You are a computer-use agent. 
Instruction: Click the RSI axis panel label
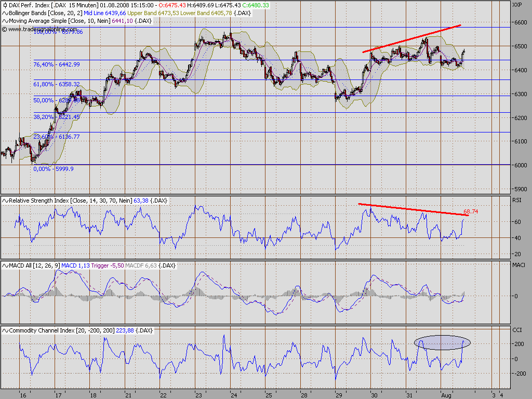517,200
